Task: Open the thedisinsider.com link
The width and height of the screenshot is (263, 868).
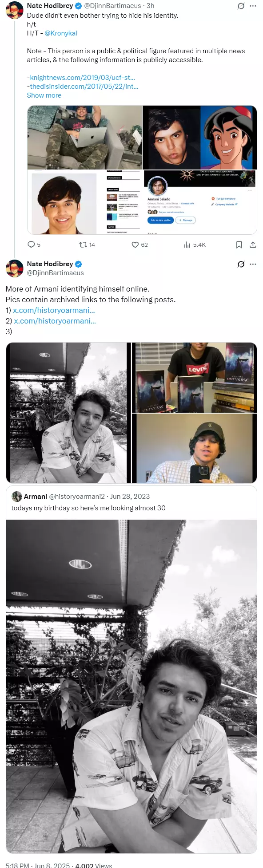Action: (84, 87)
